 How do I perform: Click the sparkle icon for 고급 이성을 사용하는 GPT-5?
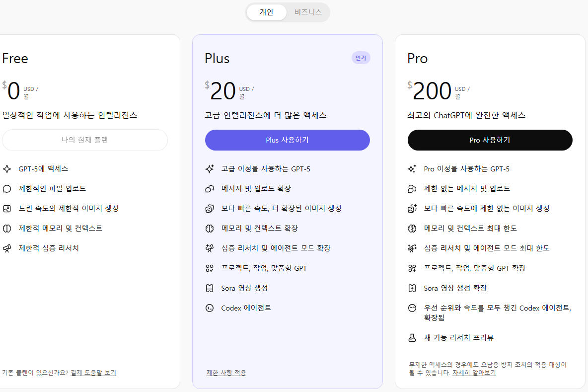(210, 169)
